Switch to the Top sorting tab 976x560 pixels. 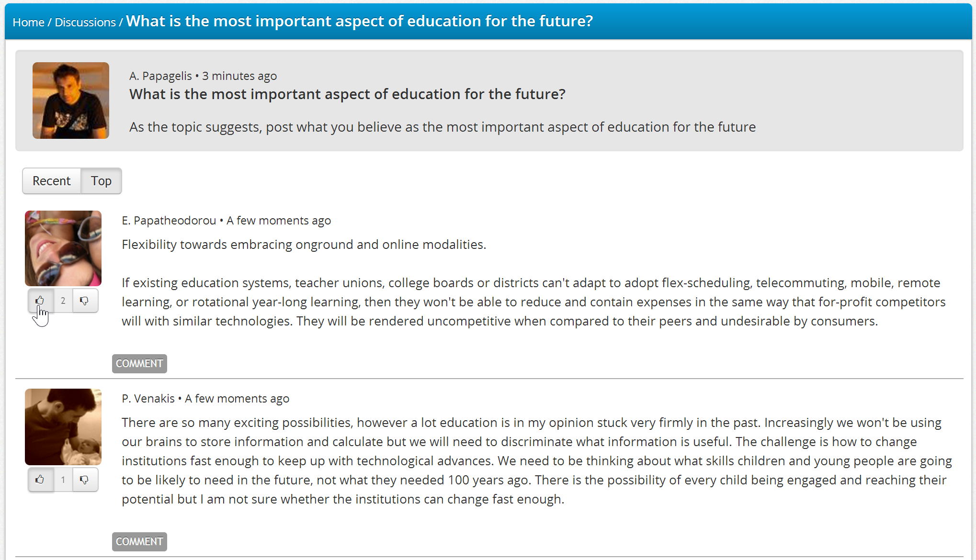(101, 181)
